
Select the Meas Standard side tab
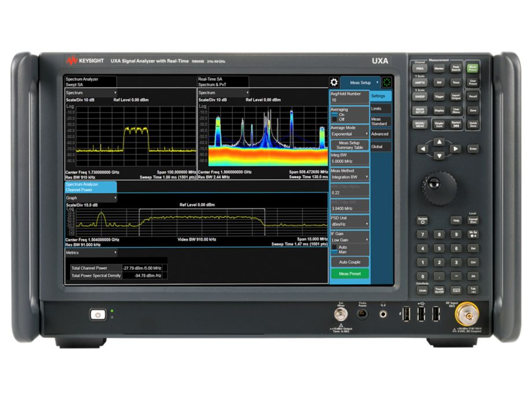click(x=380, y=121)
